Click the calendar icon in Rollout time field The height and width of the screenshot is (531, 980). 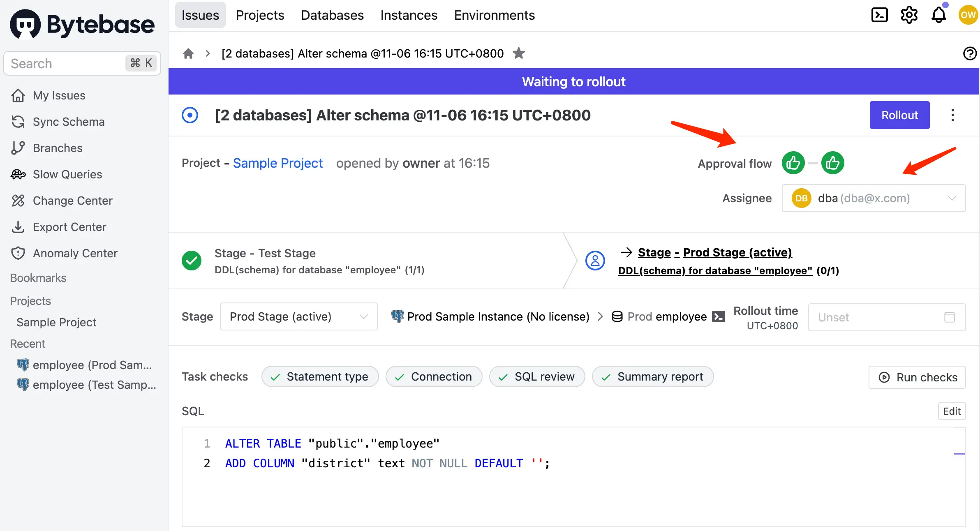click(950, 317)
